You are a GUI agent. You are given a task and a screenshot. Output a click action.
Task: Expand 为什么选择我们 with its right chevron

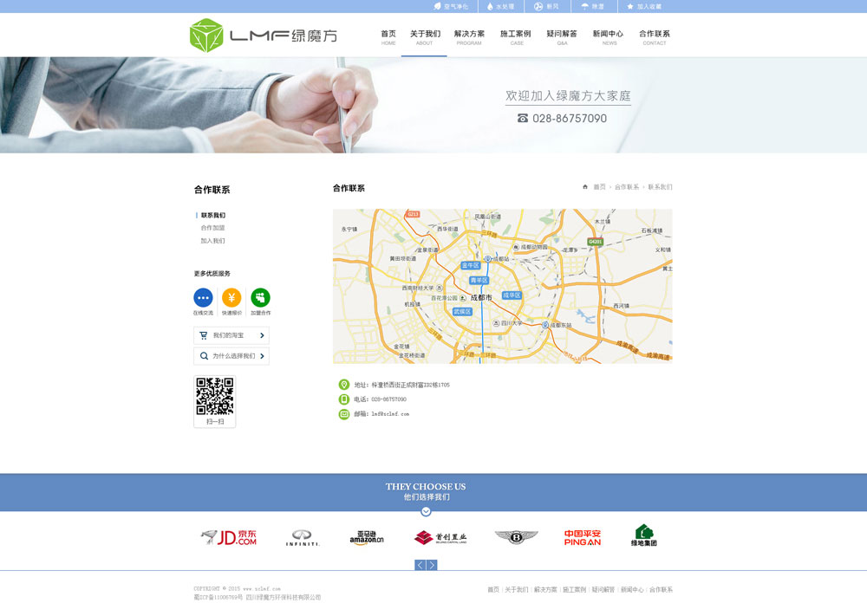pos(262,356)
